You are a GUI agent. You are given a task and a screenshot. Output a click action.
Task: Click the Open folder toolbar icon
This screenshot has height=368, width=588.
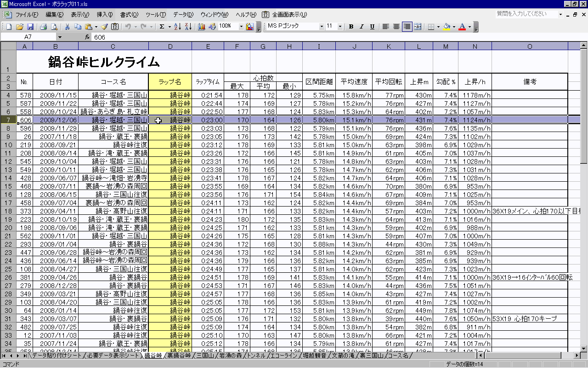pyautogui.click(x=19, y=27)
